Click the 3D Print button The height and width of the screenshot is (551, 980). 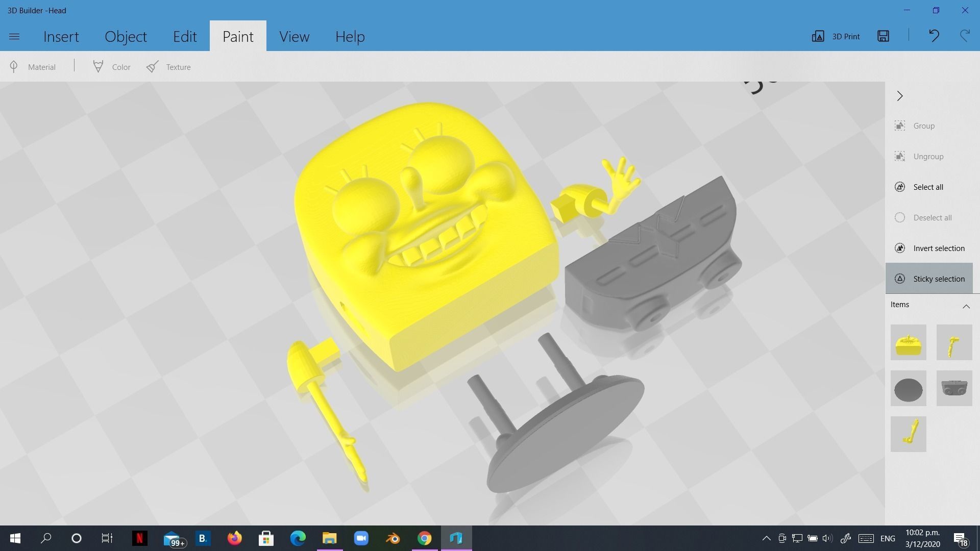[836, 36]
